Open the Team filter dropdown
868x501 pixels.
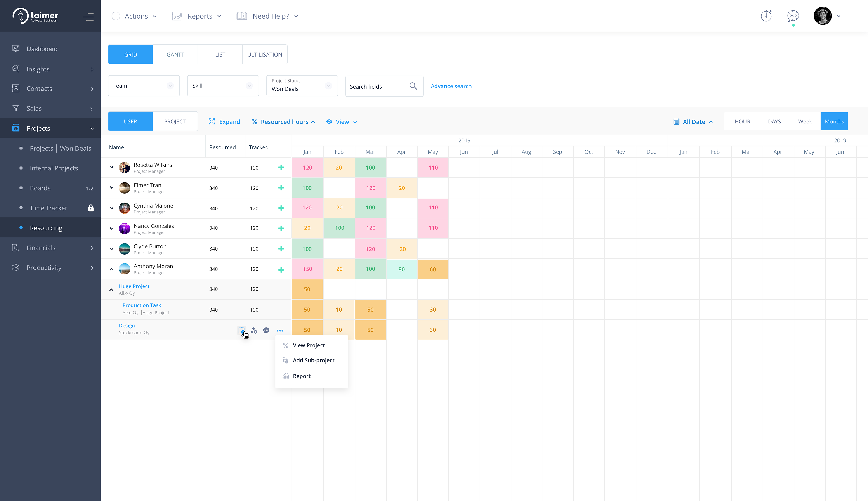coord(144,86)
